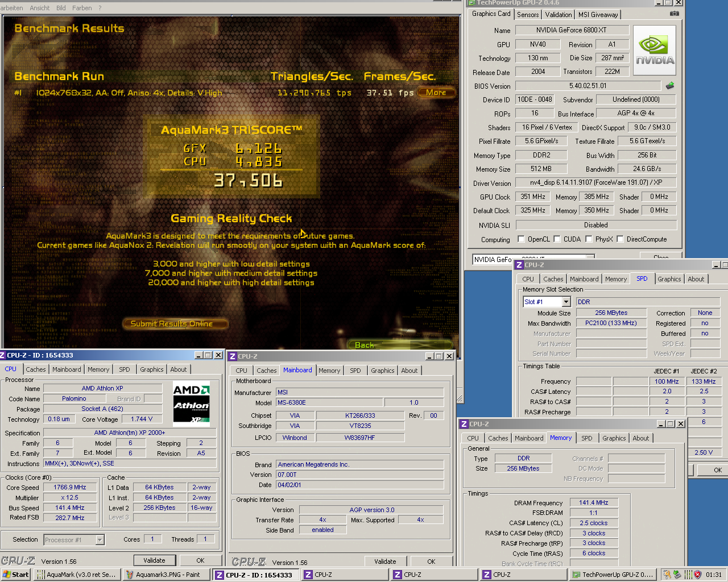
Task: Enable the DirectCompute checkbox
Action: click(x=620, y=239)
